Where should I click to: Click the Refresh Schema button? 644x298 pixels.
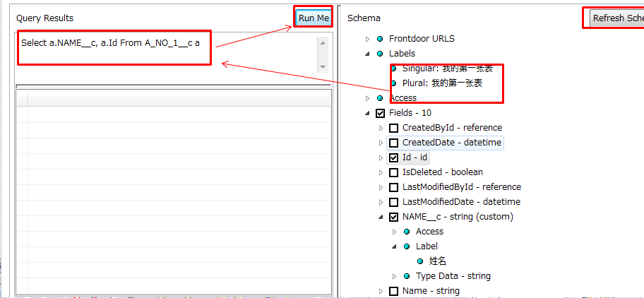coord(617,18)
